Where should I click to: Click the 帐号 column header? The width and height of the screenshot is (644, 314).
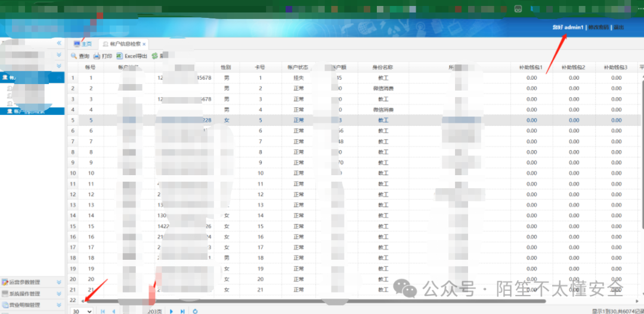91,67
